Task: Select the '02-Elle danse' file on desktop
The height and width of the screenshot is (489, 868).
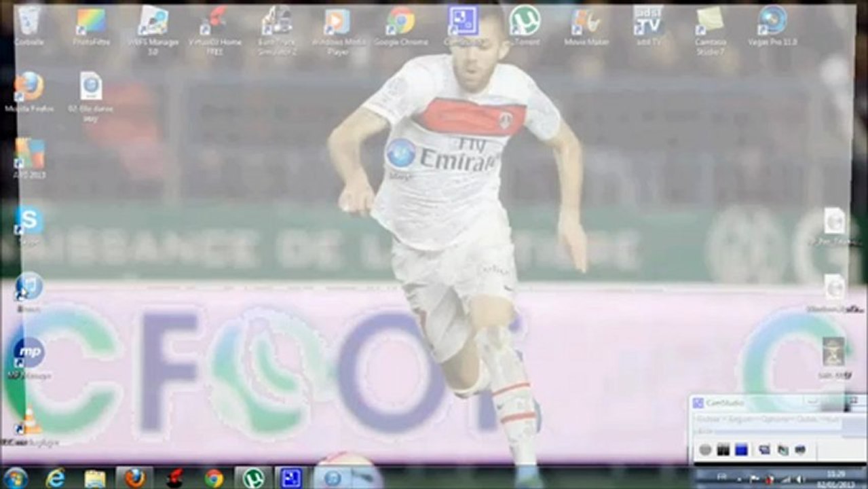Action: [x=91, y=96]
